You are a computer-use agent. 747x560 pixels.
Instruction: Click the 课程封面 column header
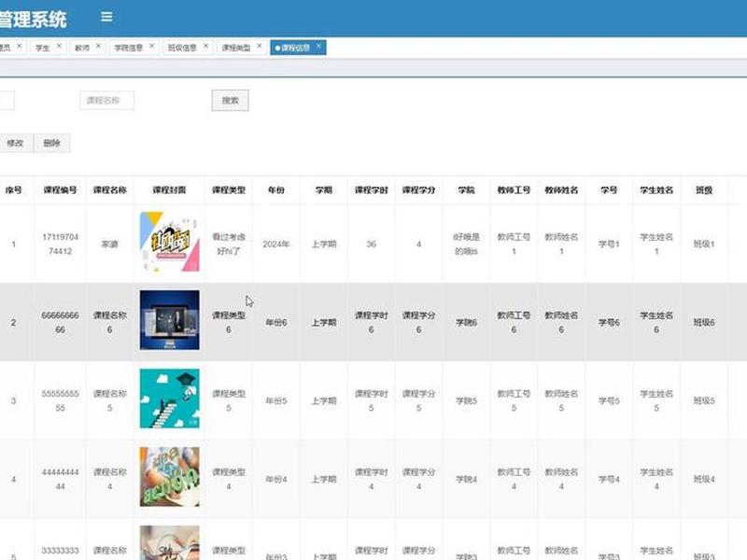click(169, 190)
